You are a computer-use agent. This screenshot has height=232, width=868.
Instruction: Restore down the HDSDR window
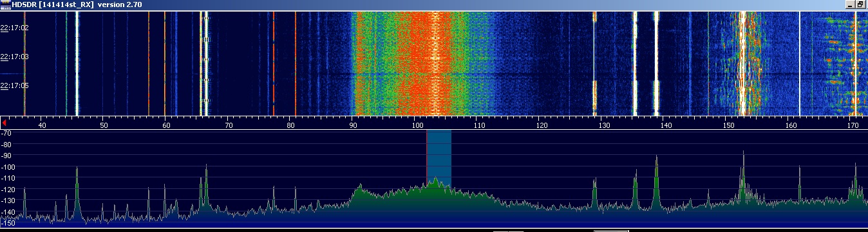tap(860, 4)
